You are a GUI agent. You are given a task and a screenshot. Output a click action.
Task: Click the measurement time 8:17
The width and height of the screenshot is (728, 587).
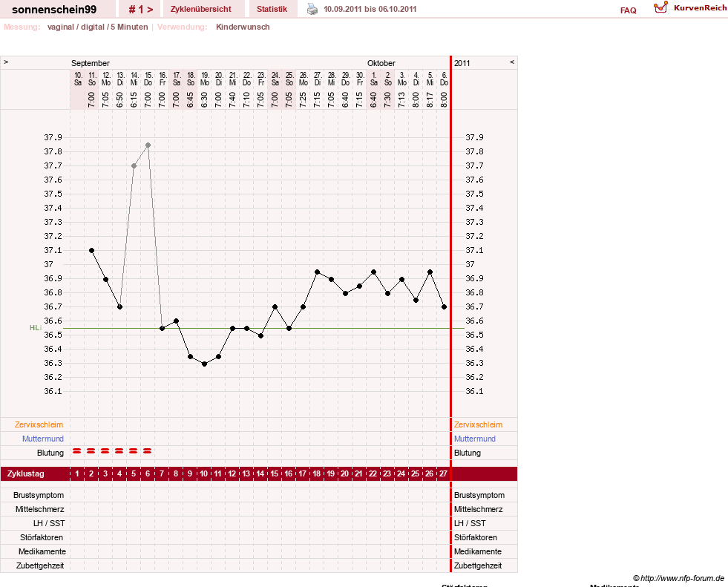[430, 100]
